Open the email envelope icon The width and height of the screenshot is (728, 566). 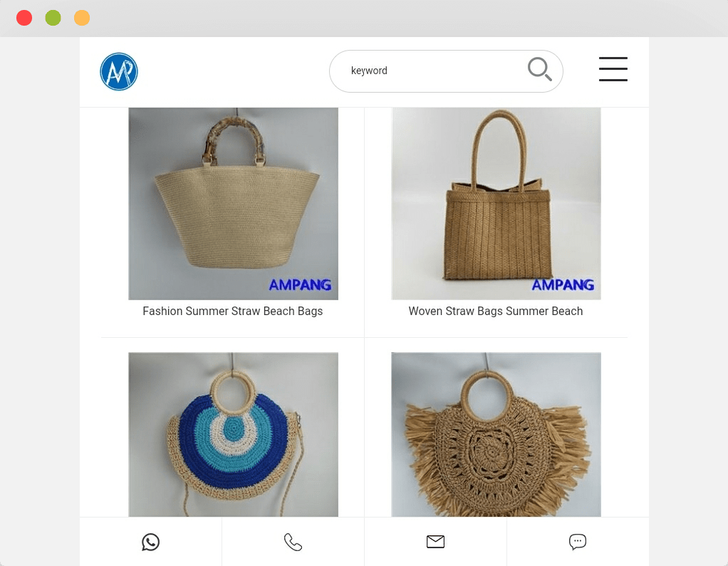tap(435, 541)
